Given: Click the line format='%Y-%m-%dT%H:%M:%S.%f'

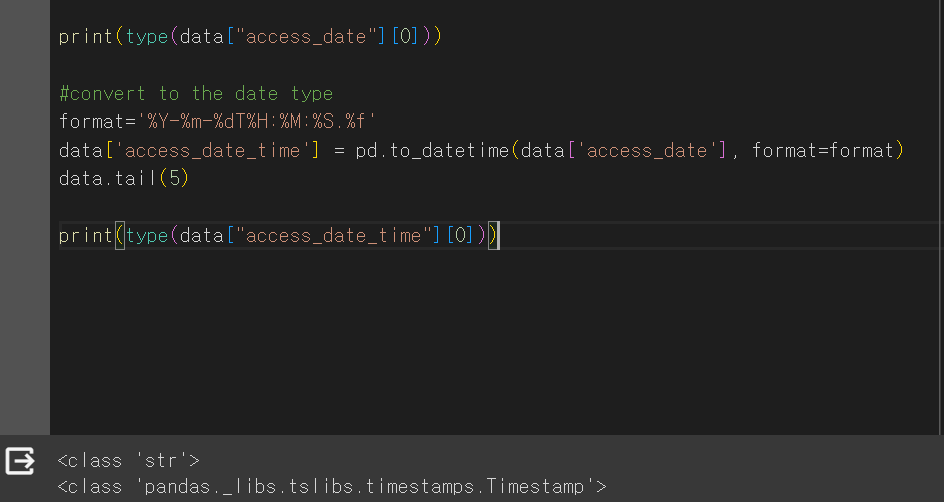Looking at the screenshot, I should coord(217,122).
